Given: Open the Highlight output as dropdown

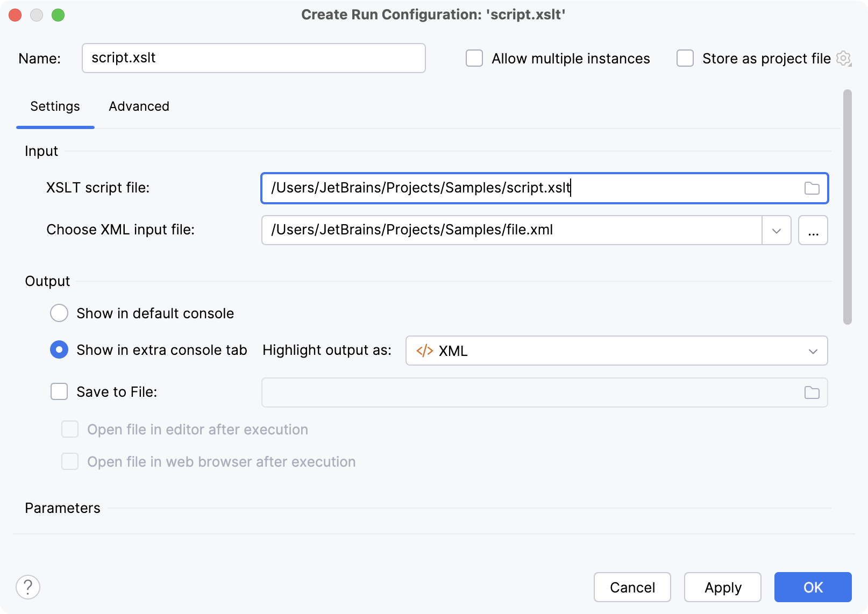Looking at the screenshot, I should [x=814, y=351].
